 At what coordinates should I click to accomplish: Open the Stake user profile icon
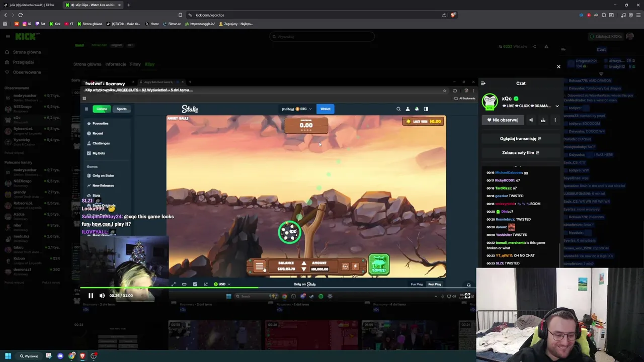(408, 109)
